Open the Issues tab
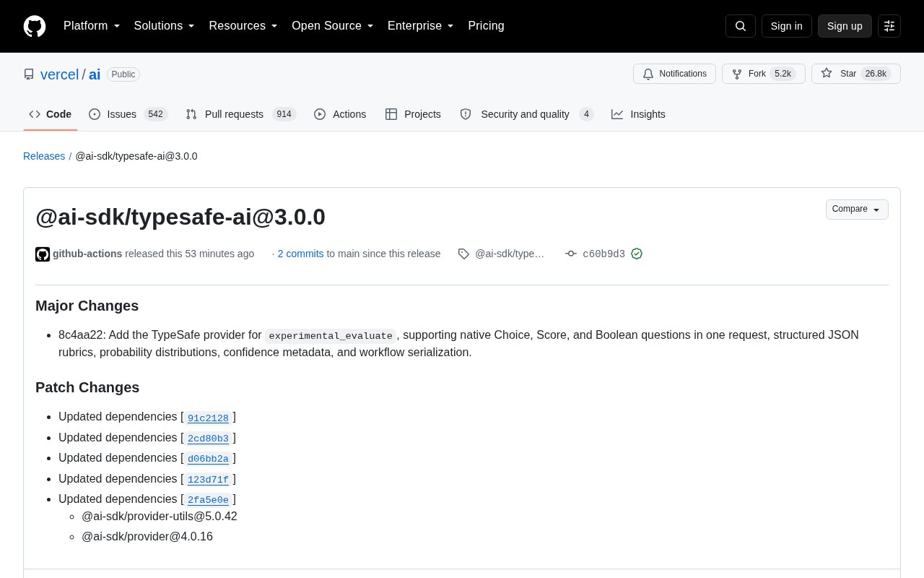 tap(128, 114)
